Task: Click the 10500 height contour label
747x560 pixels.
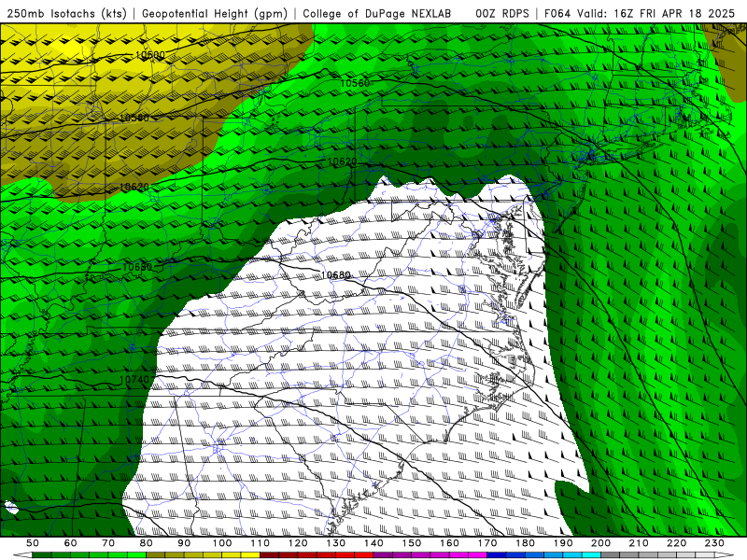Action: pos(150,55)
